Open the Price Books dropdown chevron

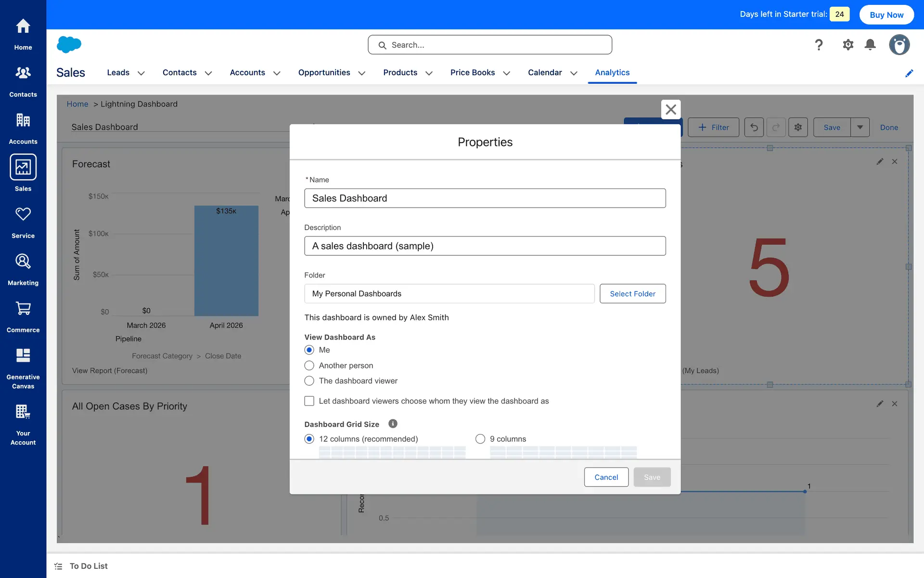coord(506,73)
